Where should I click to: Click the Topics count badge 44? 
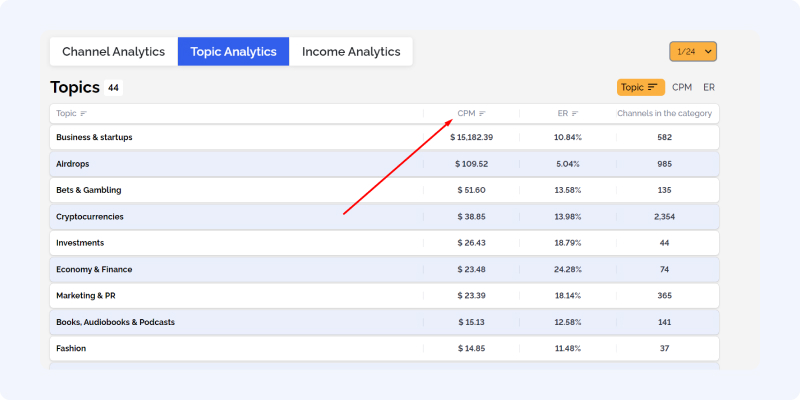click(x=113, y=88)
